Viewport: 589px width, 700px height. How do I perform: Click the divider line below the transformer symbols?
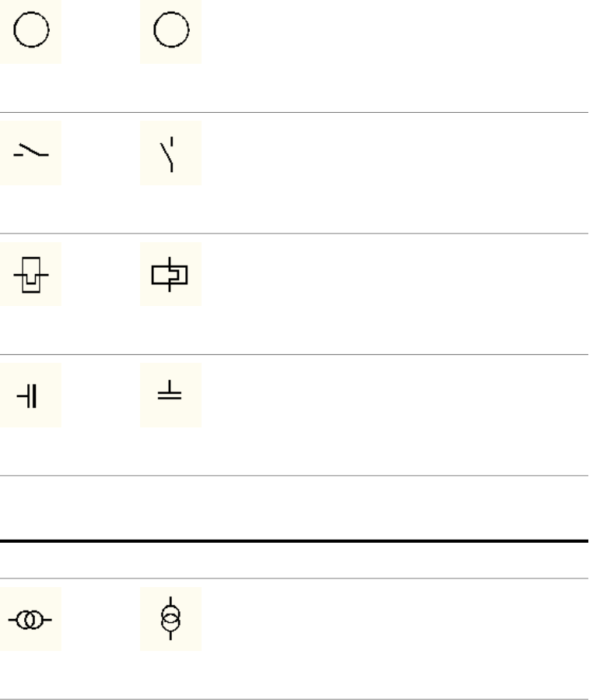click(294, 698)
